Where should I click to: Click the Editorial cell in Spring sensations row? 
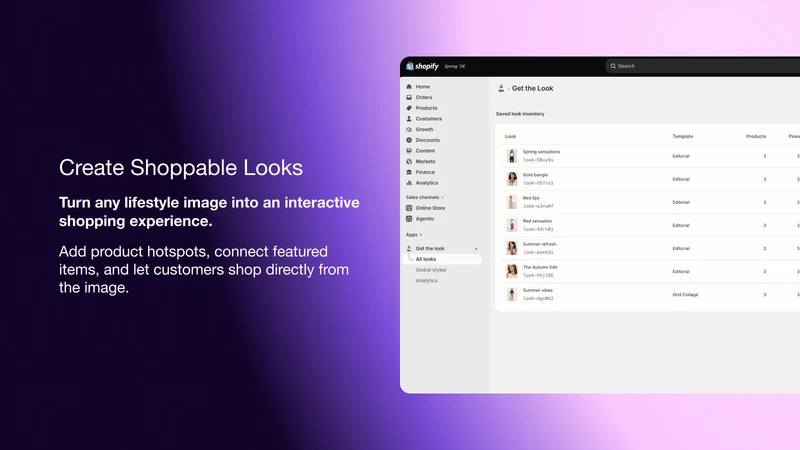[681, 156]
